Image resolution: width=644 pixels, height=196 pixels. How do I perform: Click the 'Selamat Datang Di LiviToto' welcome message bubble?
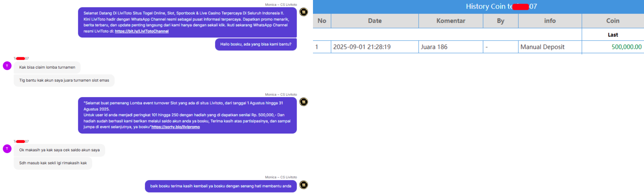188,22
